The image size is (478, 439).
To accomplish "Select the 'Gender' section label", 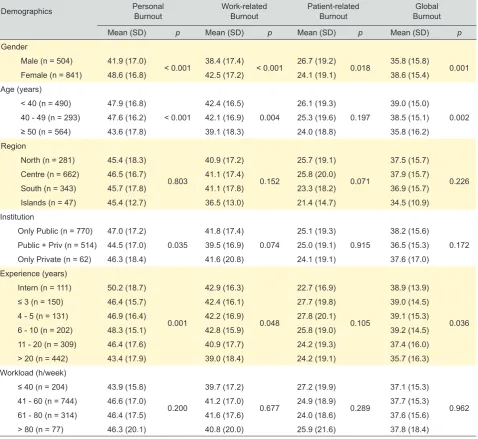I will tap(14, 47).
